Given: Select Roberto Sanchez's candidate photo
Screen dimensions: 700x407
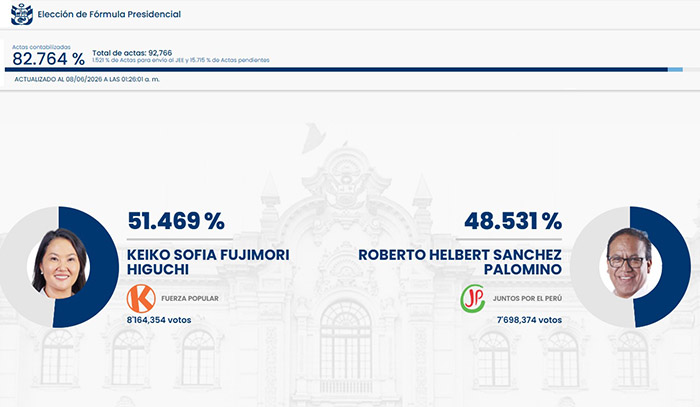Looking at the screenshot, I should click(x=629, y=263).
